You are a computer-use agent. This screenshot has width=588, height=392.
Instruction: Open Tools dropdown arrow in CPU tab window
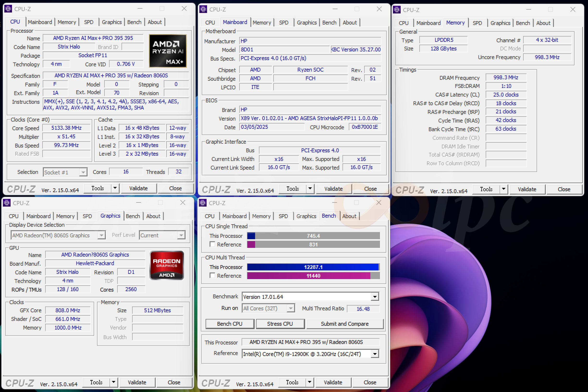[115, 188]
